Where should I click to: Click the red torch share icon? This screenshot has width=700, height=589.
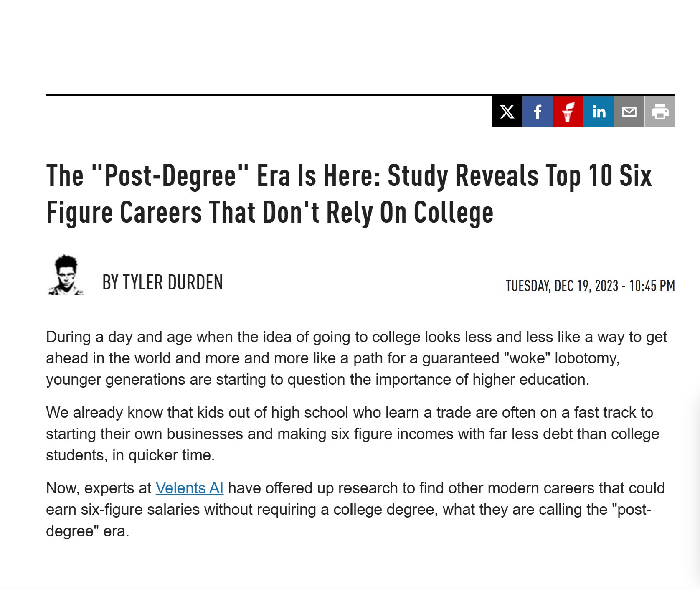(x=568, y=112)
